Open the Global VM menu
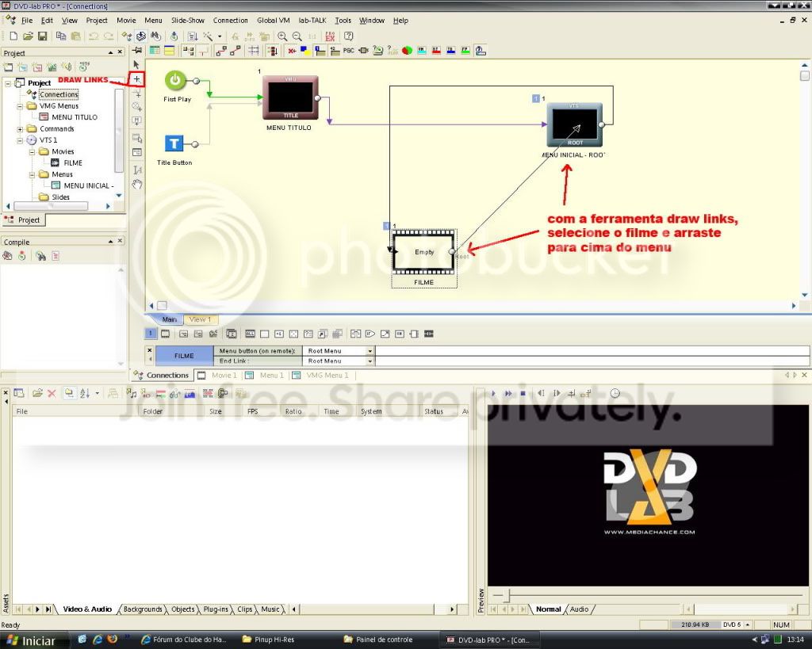 tap(273, 21)
